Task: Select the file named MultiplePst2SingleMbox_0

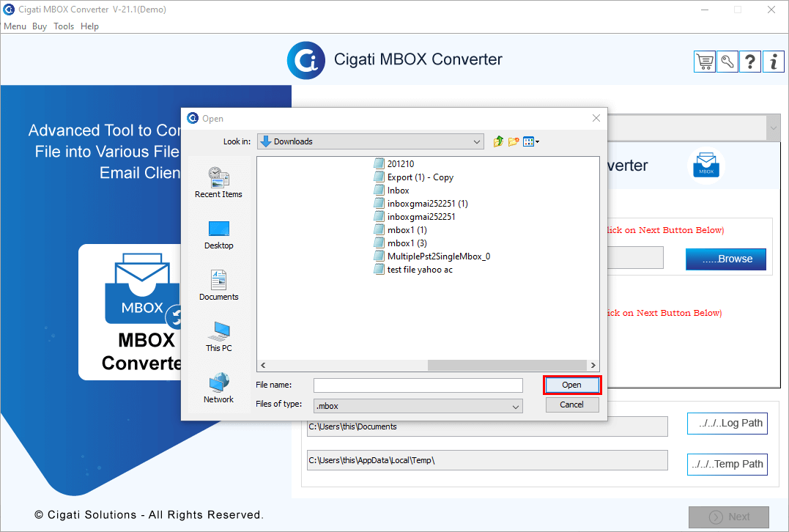Action: [439, 256]
